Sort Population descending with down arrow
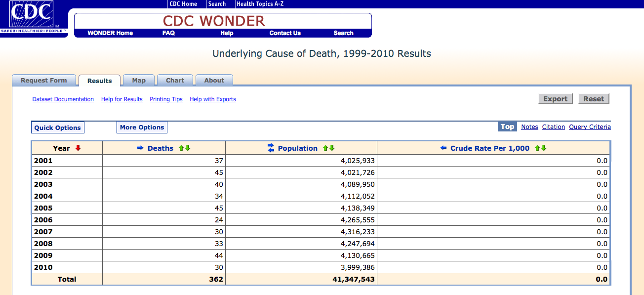Image resolution: width=644 pixels, height=295 pixels. click(x=332, y=148)
